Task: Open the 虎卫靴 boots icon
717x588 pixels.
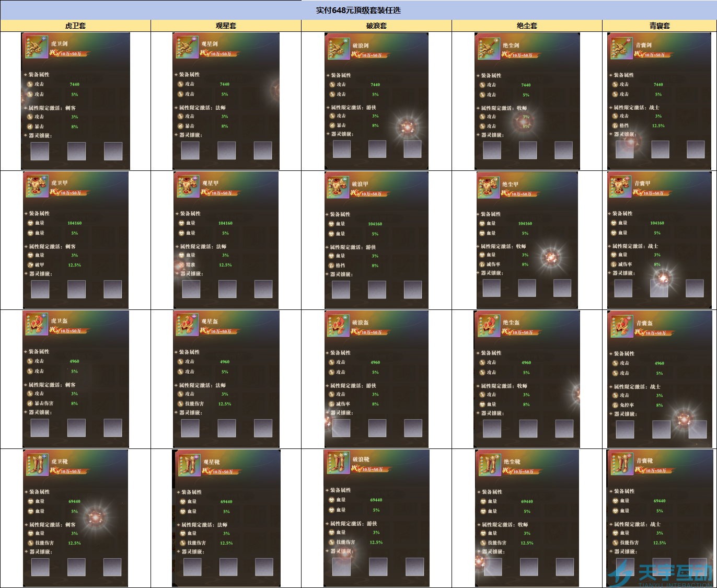Action: (38, 464)
